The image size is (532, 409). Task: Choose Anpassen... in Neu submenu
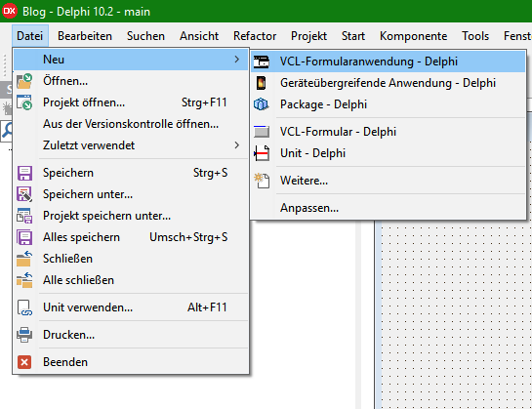tap(389, 208)
